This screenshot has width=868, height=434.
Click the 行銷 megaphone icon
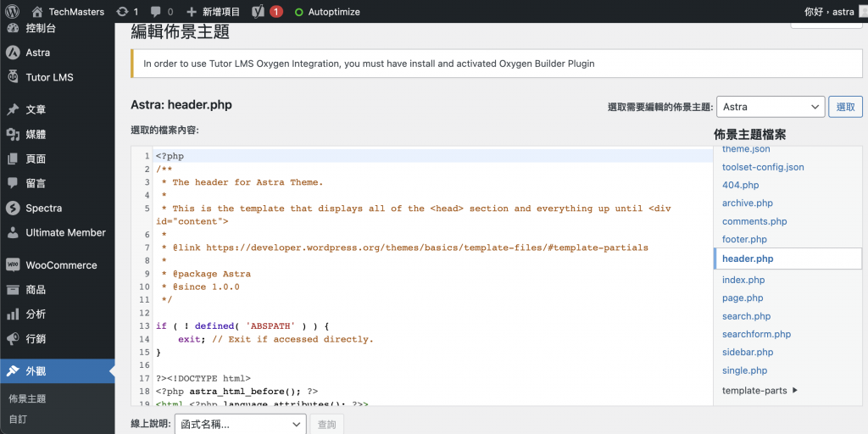pos(13,339)
